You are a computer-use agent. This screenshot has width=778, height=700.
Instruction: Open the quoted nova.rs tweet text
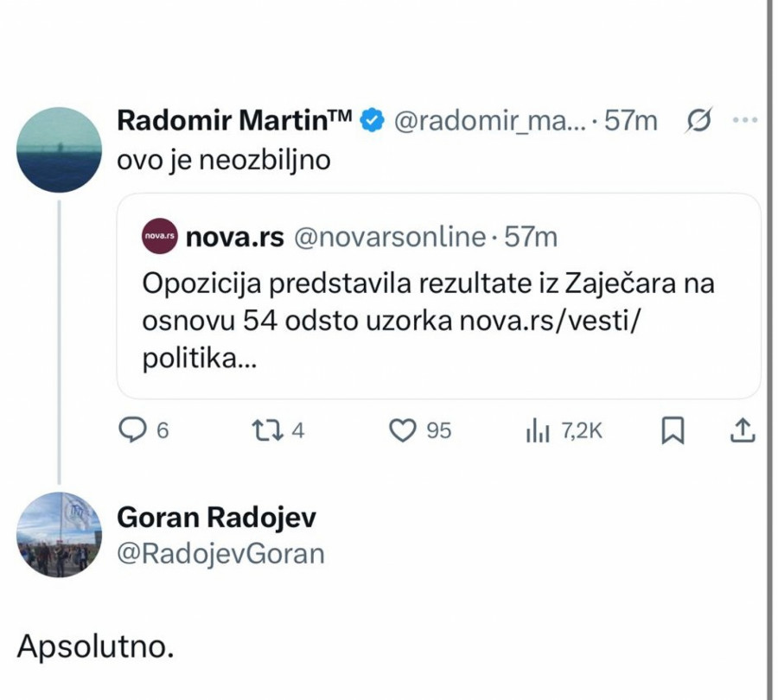click(428, 319)
